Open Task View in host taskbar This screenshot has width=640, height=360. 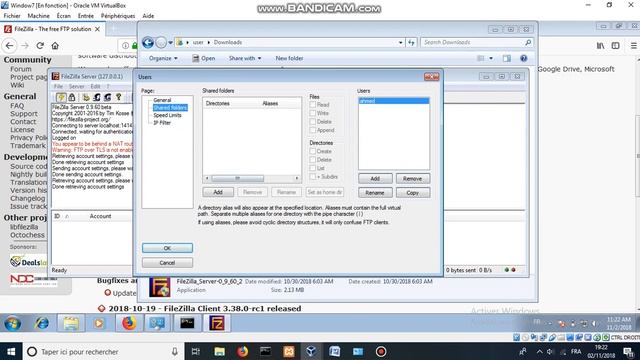196,351
